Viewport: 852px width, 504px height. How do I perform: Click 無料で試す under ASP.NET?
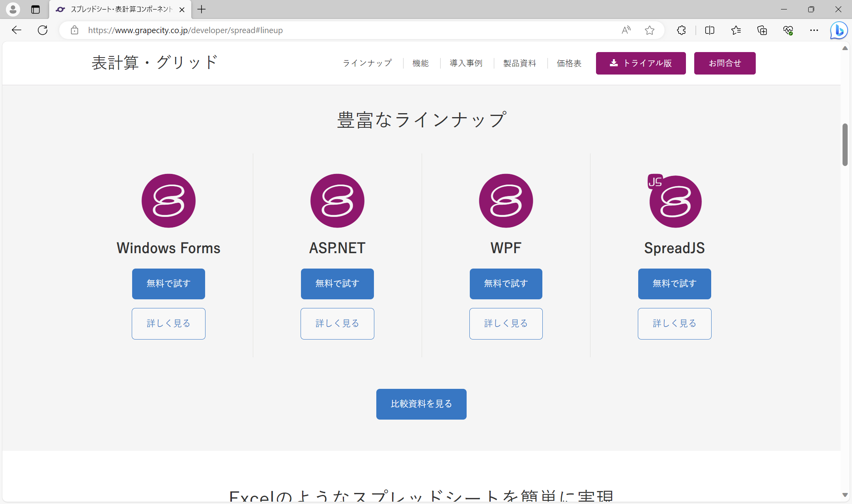337,284
